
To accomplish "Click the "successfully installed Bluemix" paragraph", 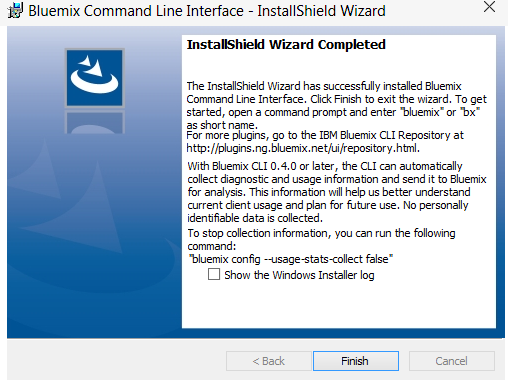I will (x=336, y=105).
